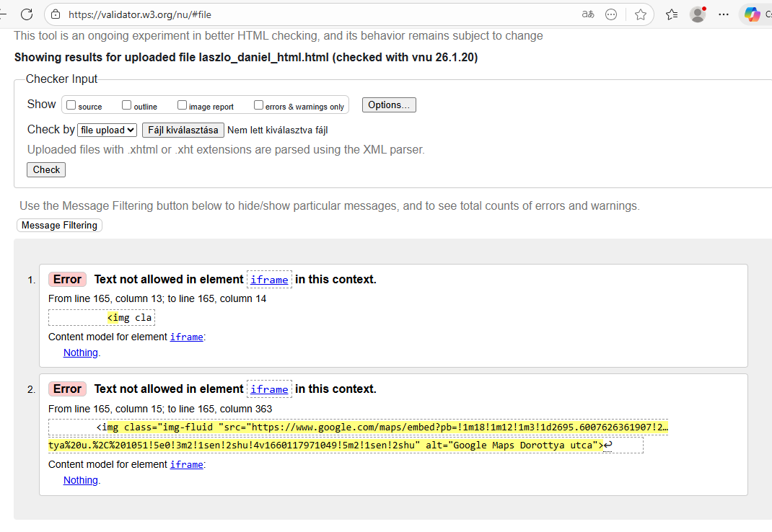Open the Check by file upload dropdown
Viewport: 772px width, 532px height.
[x=108, y=130]
